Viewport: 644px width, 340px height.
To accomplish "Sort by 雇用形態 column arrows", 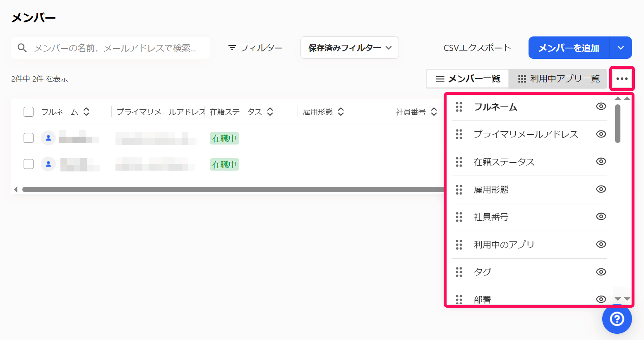I will click(x=341, y=112).
